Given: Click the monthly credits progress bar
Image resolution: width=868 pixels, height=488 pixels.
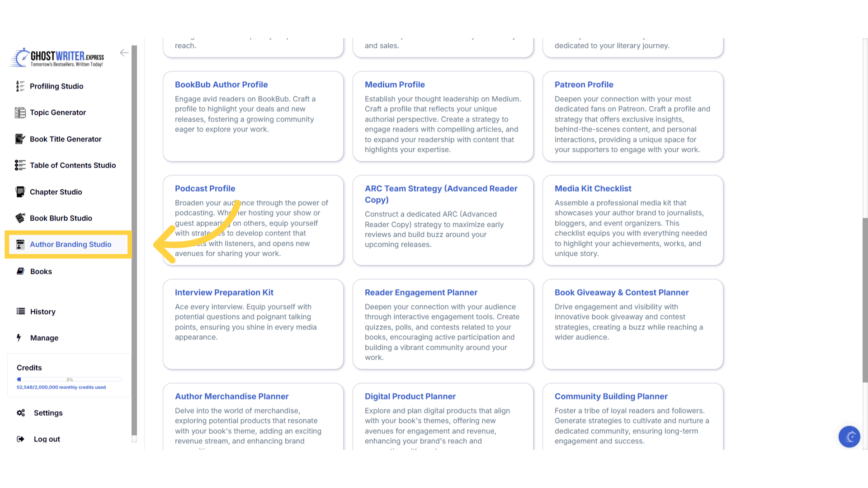Looking at the screenshot, I should (69, 380).
